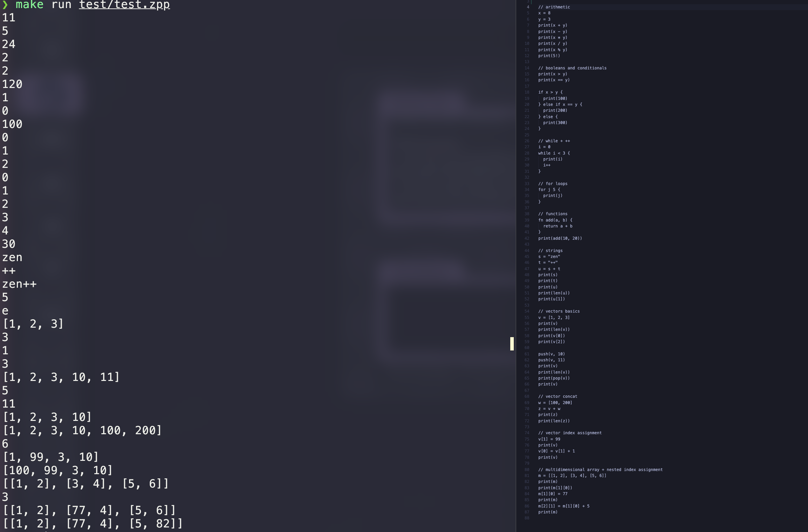
Task: Click the 'fn add(a, b) {' line
Action: pyautogui.click(x=555, y=220)
